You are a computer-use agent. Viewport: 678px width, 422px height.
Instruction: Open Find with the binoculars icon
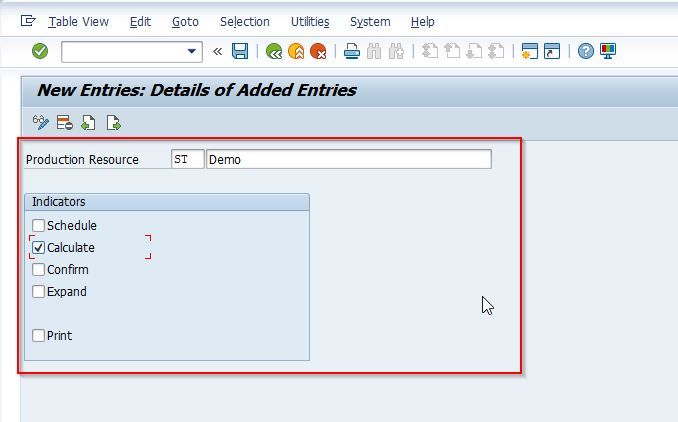pos(374,51)
